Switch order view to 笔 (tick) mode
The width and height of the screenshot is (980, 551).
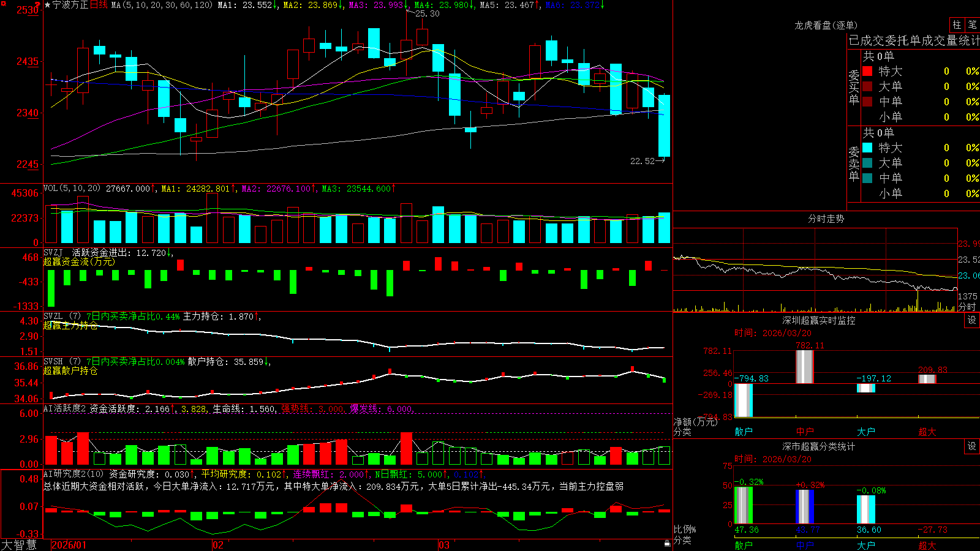pyautogui.click(x=972, y=24)
